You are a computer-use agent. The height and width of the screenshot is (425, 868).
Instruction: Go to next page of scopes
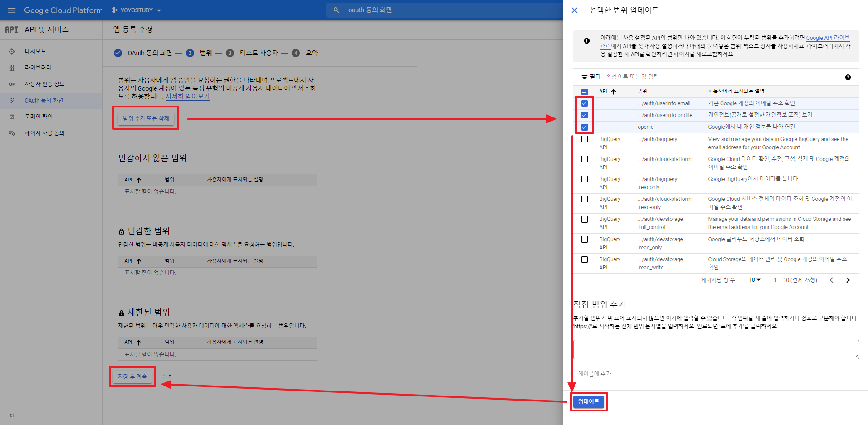(x=848, y=280)
